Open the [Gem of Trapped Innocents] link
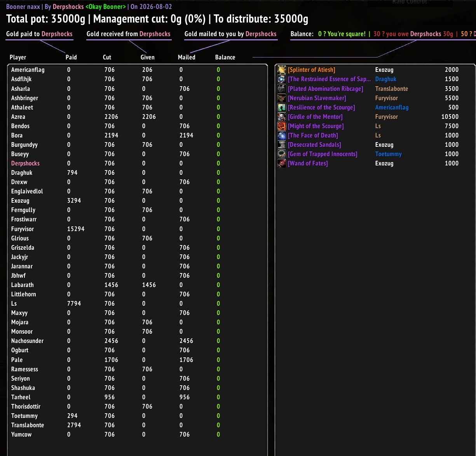 pyautogui.click(x=323, y=154)
